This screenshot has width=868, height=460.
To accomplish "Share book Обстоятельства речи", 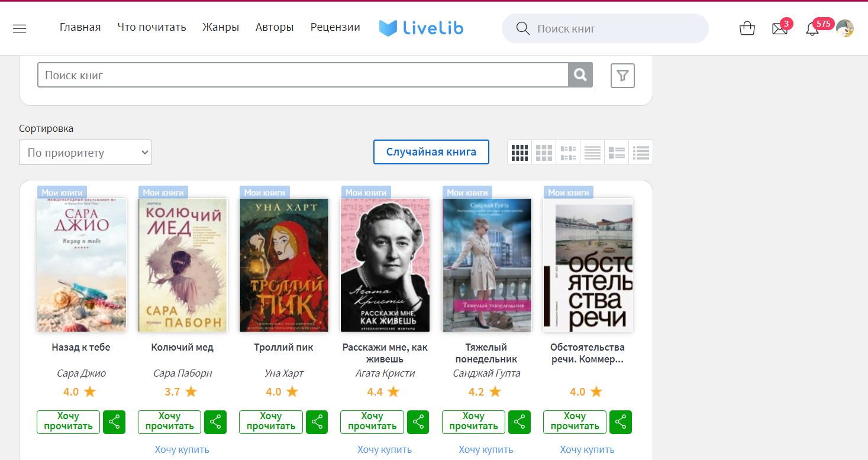I will tap(621, 422).
